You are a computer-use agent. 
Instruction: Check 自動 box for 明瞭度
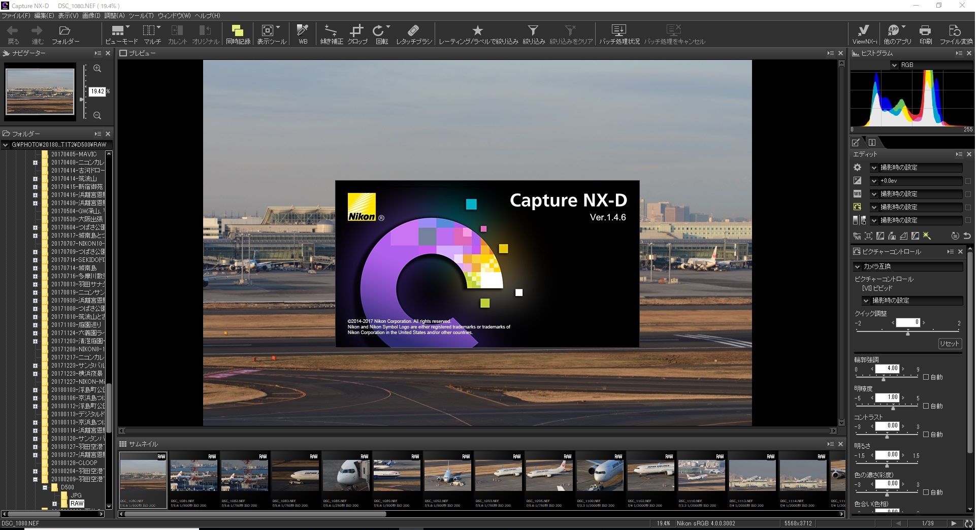click(x=926, y=406)
